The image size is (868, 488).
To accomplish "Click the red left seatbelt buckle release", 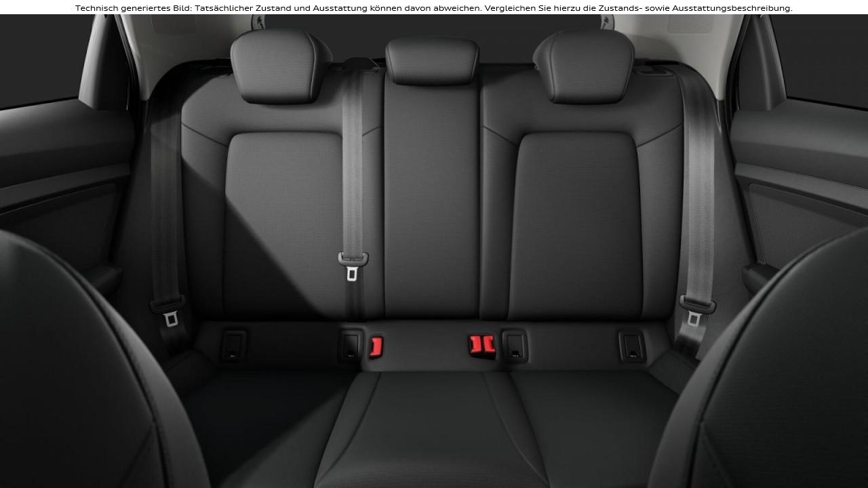I will click(378, 346).
